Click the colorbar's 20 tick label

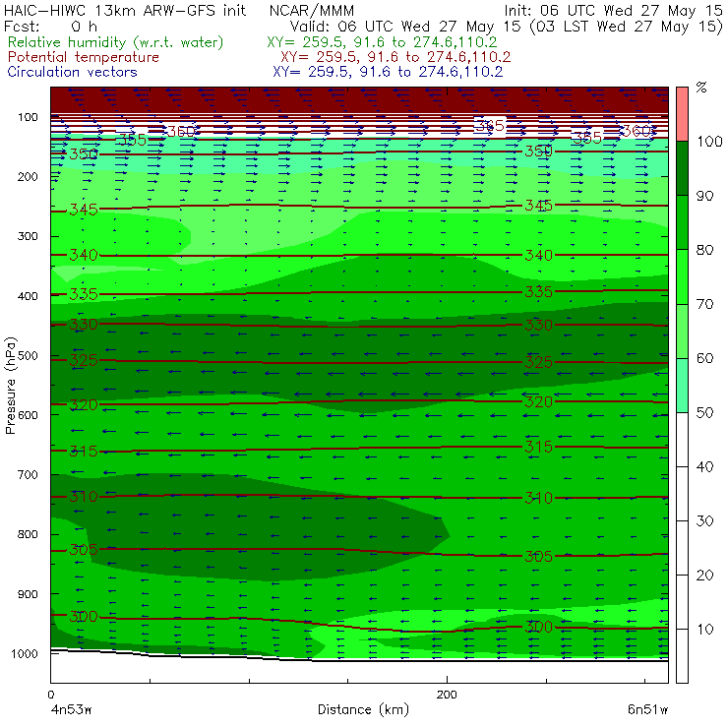click(704, 576)
